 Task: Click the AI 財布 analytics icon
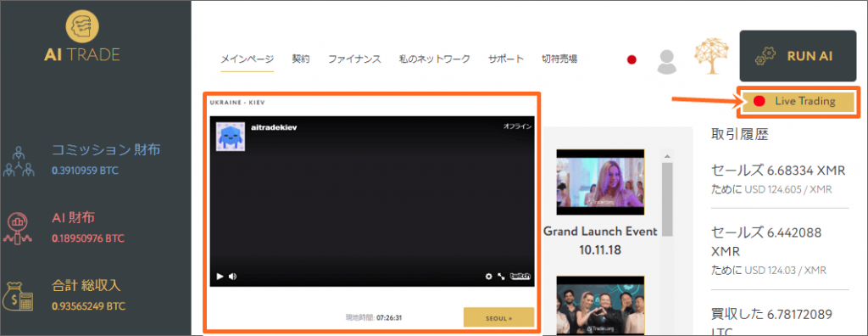click(x=19, y=228)
